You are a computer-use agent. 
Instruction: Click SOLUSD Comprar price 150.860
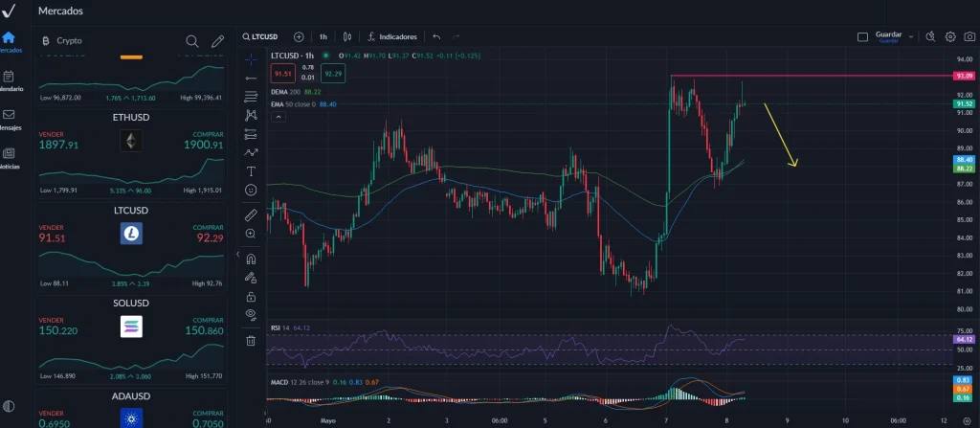pyautogui.click(x=204, y=331)
